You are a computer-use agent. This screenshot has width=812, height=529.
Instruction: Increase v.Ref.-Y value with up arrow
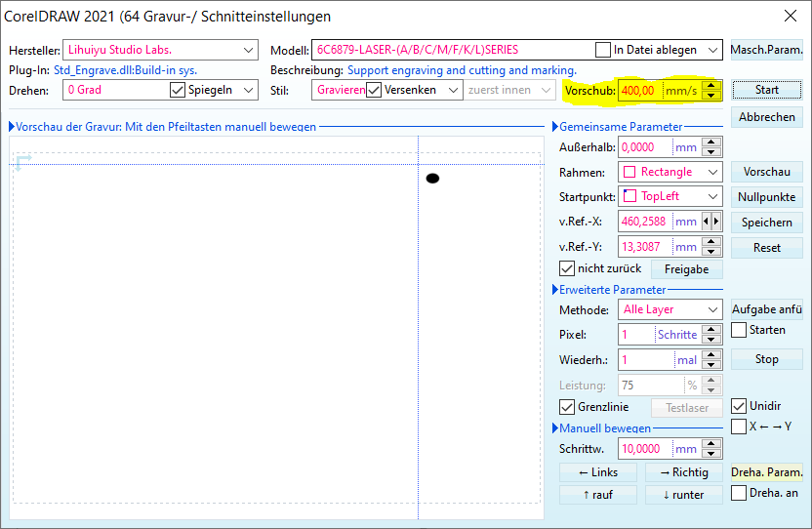[711, 242]
